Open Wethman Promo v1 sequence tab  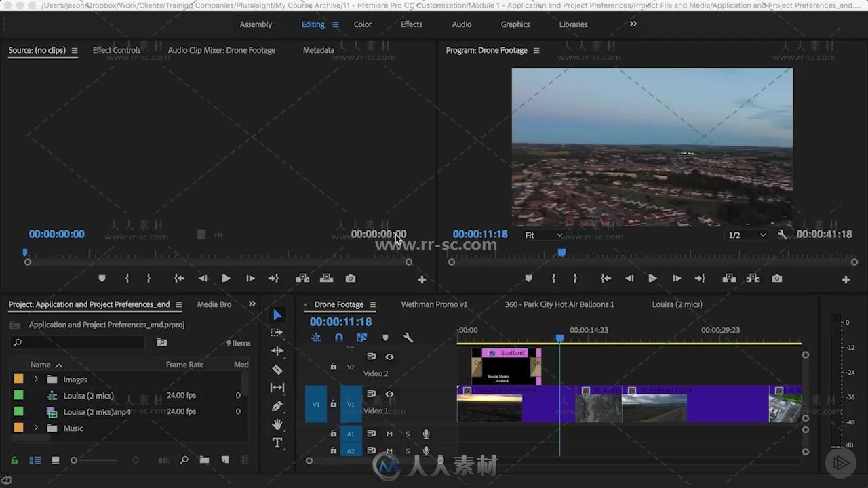pos(434,304)
